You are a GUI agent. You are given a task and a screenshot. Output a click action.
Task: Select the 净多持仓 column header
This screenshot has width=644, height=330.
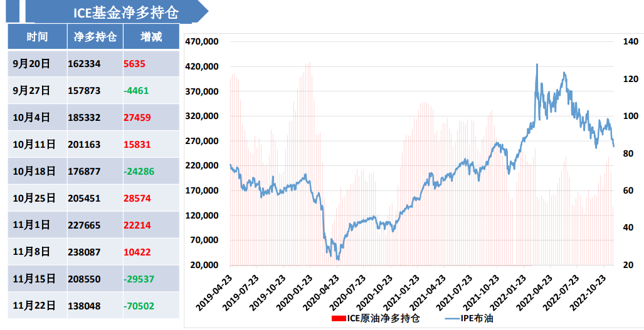[95, 37]
